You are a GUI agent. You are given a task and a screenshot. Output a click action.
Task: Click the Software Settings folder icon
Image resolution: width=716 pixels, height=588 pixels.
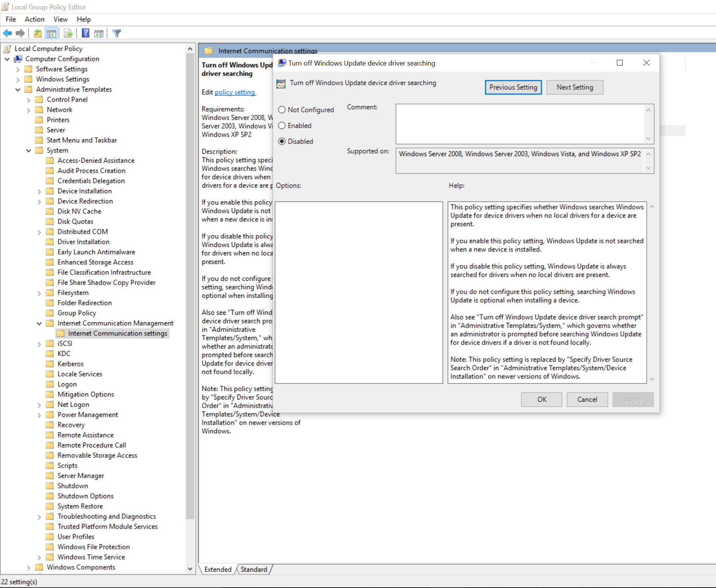[x=28, y=69]
